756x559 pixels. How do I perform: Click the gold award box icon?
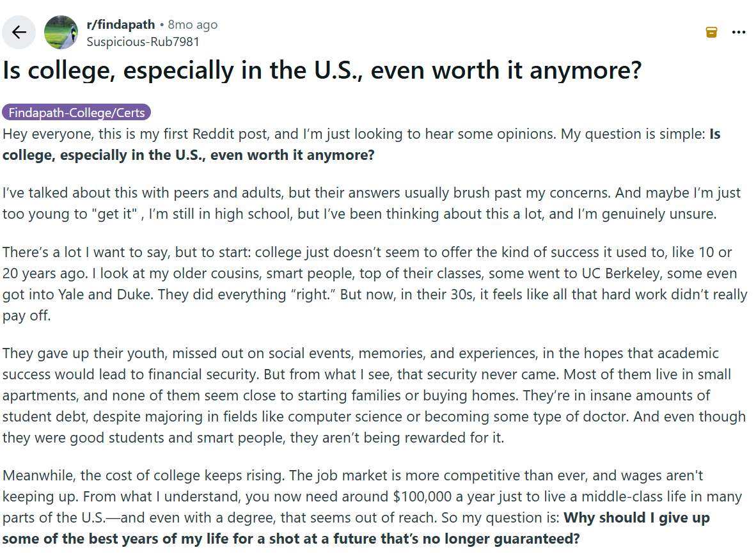pyautogui.click(x=711, y=32)
